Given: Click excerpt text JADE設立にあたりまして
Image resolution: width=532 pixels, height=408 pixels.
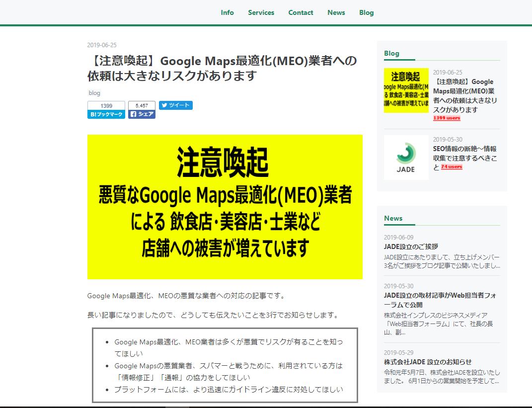Looking at the screenshot, I should (442, 261).
